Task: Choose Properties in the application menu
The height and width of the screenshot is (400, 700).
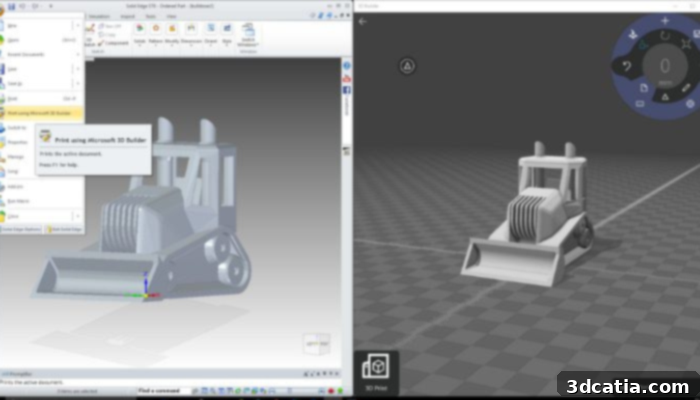Action: click(x=18, y=142)
